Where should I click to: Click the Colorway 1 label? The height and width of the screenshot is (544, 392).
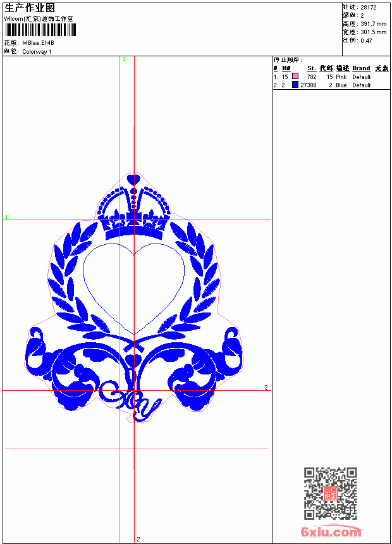tap(37, 52)
